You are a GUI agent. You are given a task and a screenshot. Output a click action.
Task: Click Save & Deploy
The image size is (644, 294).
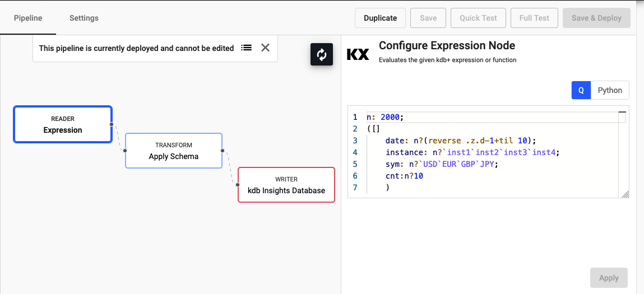pyautogui.click(x=596, y=18)
